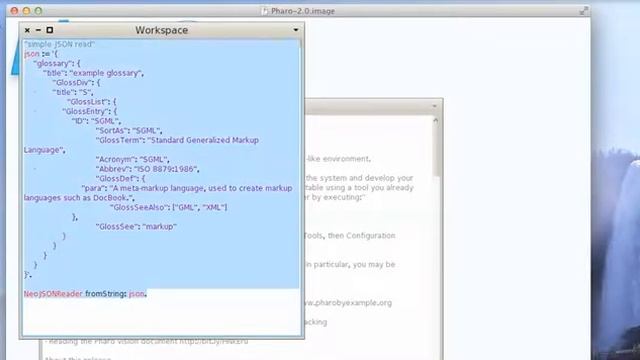640x360 pixels.
Task: Click the "example glossary" title value
Action: coord(107,73)
